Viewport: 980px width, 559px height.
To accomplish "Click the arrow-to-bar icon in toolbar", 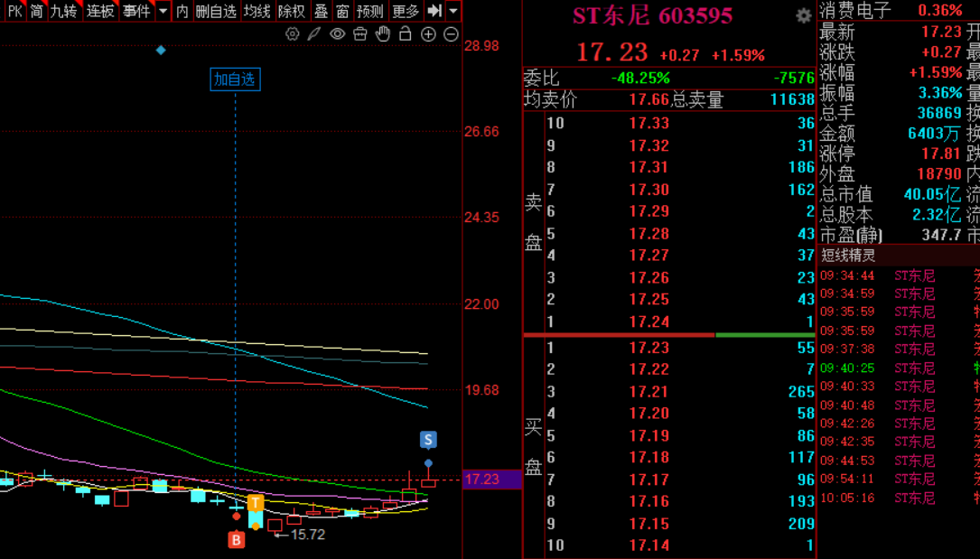I will (x=434, y=11).
